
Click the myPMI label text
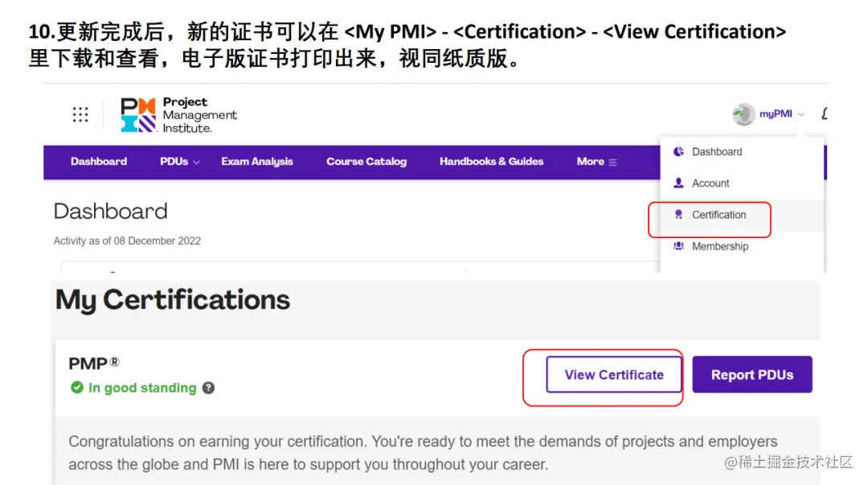click(776, 113)
